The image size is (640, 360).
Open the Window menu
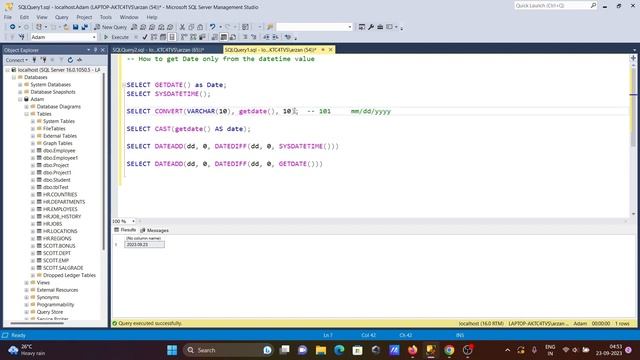click(x=129, y=17)
